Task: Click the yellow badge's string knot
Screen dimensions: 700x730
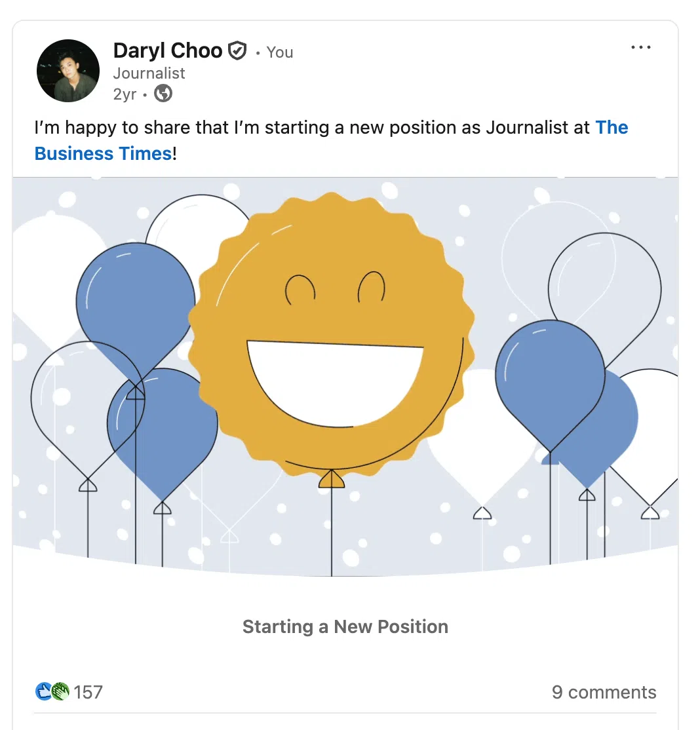Action: pyautogui.click(x=331, y=480)
